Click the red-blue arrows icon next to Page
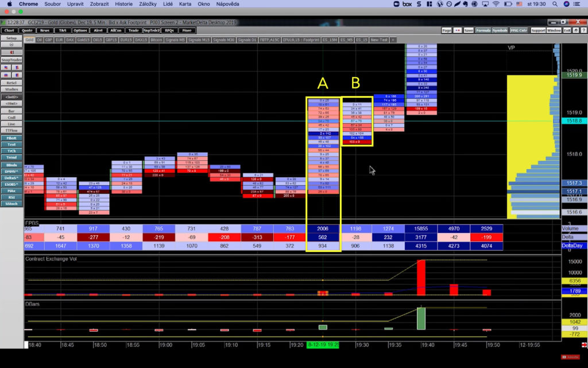The height and width of the screenshot is (368, 588). pos(458,30)
